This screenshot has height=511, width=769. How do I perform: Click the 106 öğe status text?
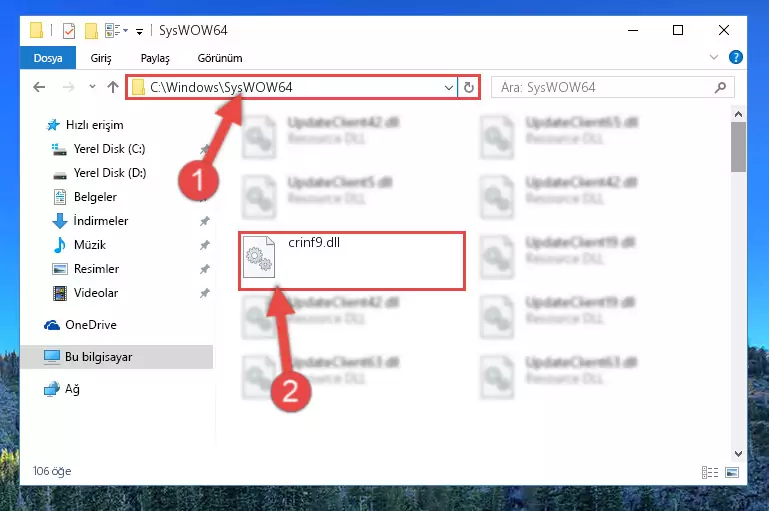coord(52,471)
